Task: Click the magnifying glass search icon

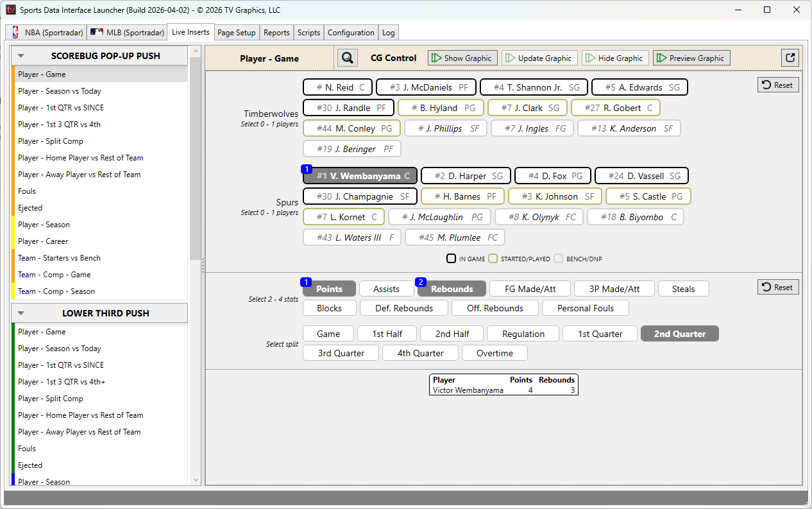Action: (348, 58)
